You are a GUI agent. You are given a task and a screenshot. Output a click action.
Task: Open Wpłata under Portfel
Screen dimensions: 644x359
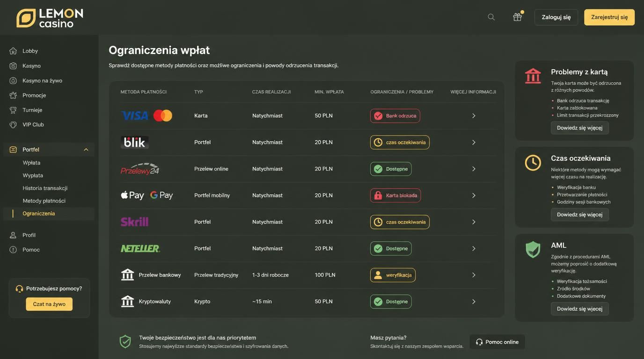[31, 163]
